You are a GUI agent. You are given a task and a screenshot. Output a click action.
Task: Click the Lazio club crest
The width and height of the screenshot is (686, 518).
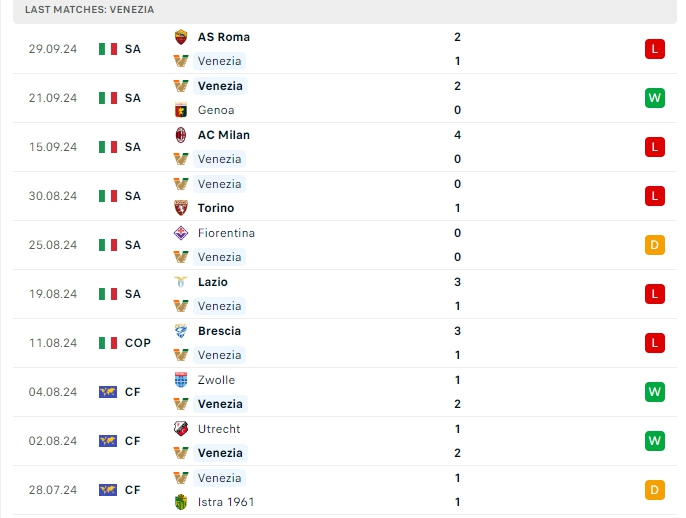pos(181,282)
